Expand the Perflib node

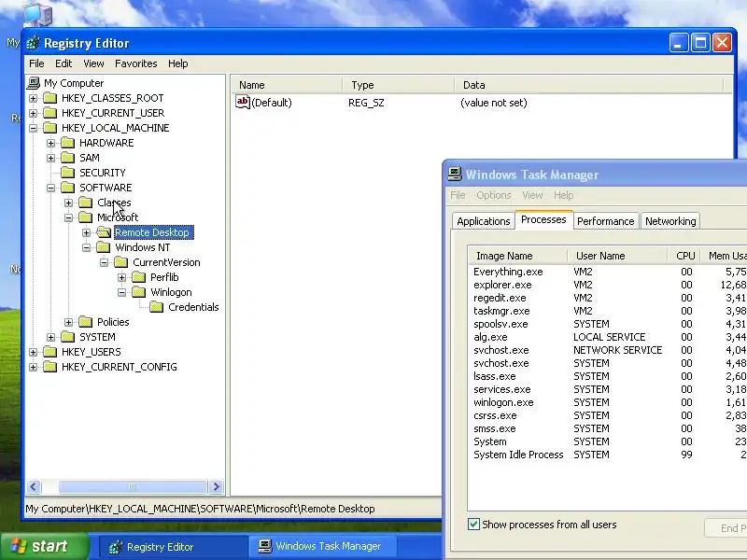(x=121, y=277)
